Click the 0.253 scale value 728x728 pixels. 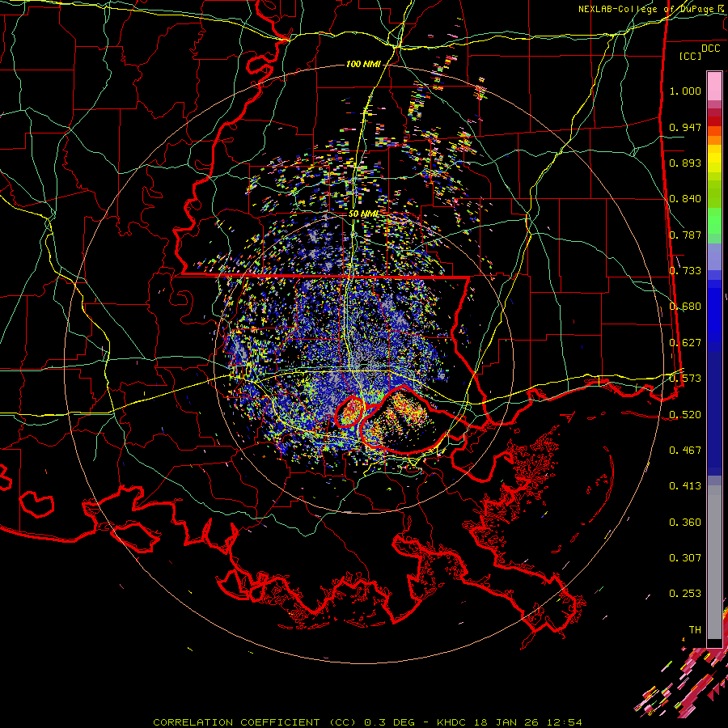point(685,594)
